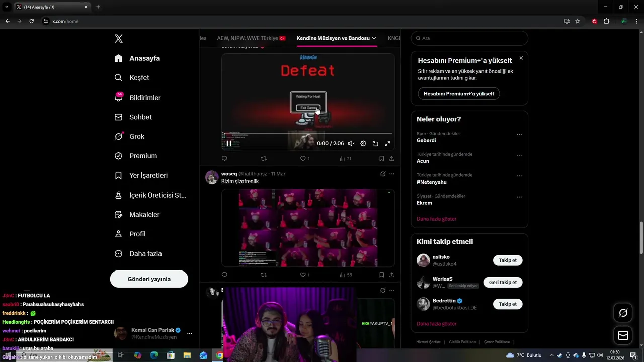Click Hesabını Premium+'a yükselt button
This screenshot has height=362, width=644.
[x=459, y=94]
